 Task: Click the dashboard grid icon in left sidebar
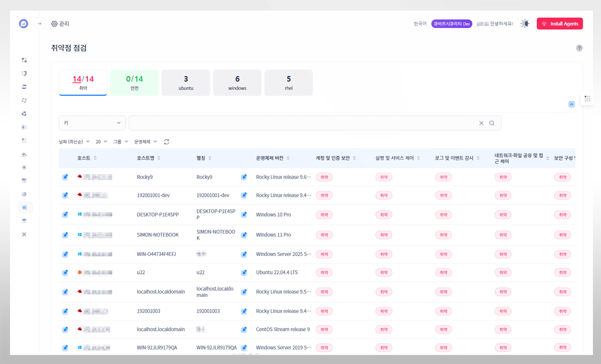24,60
